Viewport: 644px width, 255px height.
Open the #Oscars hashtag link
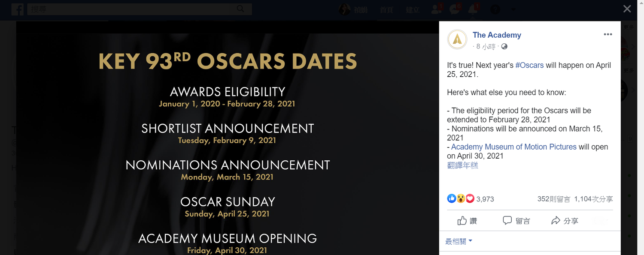pos(529,65)
